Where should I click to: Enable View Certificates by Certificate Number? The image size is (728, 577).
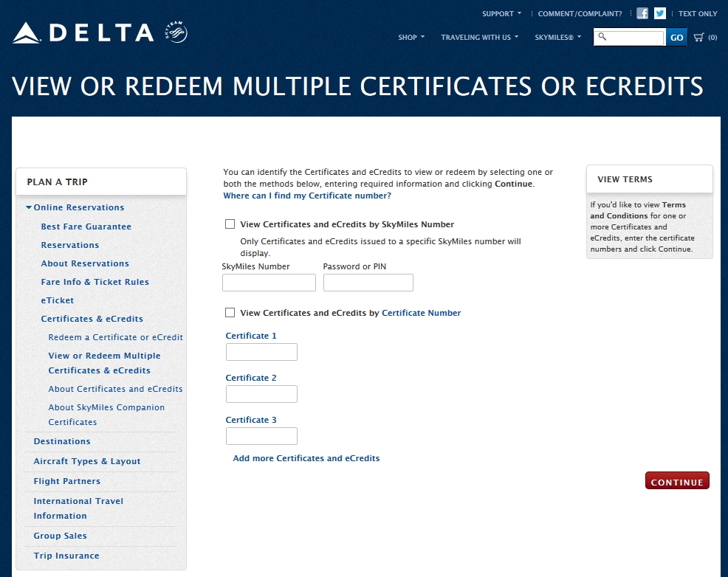pos(230,312)
